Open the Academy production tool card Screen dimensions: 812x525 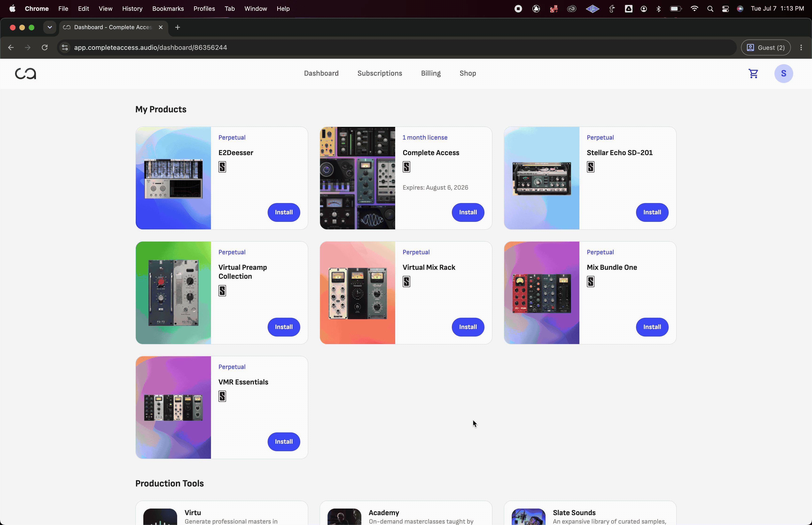pos(406,513)
